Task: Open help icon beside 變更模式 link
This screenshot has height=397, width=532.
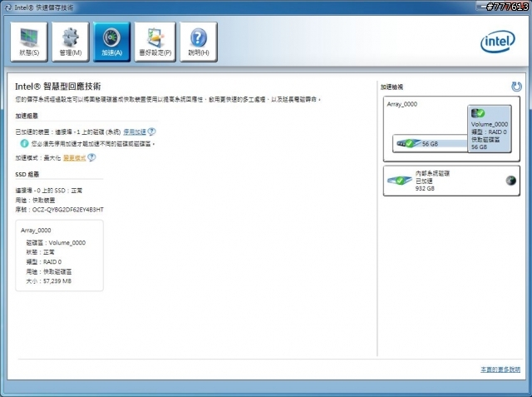Action: pyautogui.click(x=91, y=157)
